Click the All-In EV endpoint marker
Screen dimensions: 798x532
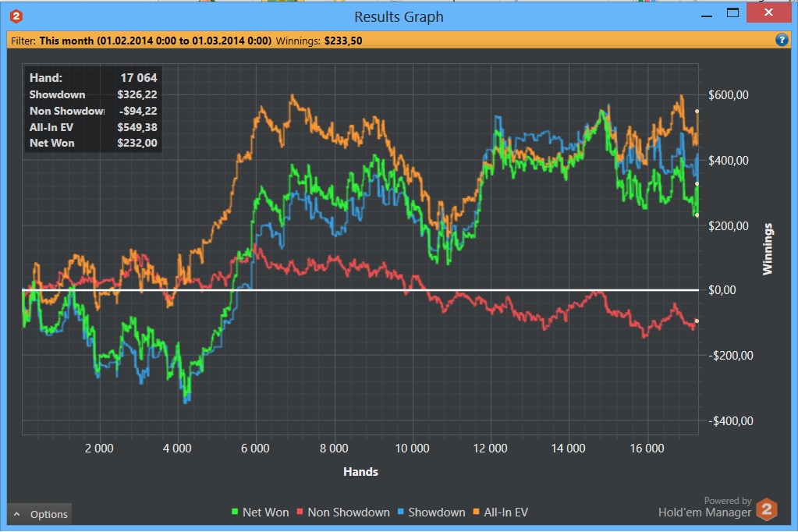click(x=697, y=111)
